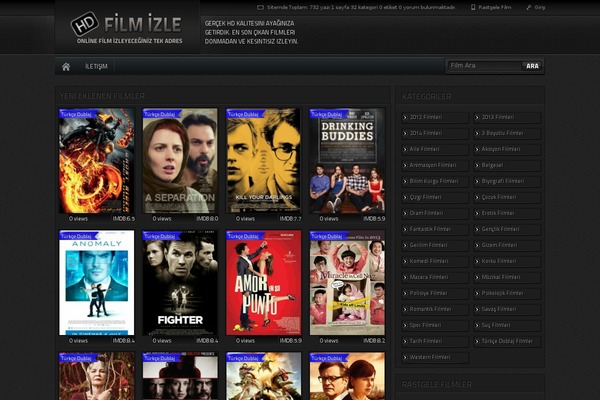Viewport: 600px width, 400px height.
Task: Click the key icon beside Giriş
Action: pos(529,7)
